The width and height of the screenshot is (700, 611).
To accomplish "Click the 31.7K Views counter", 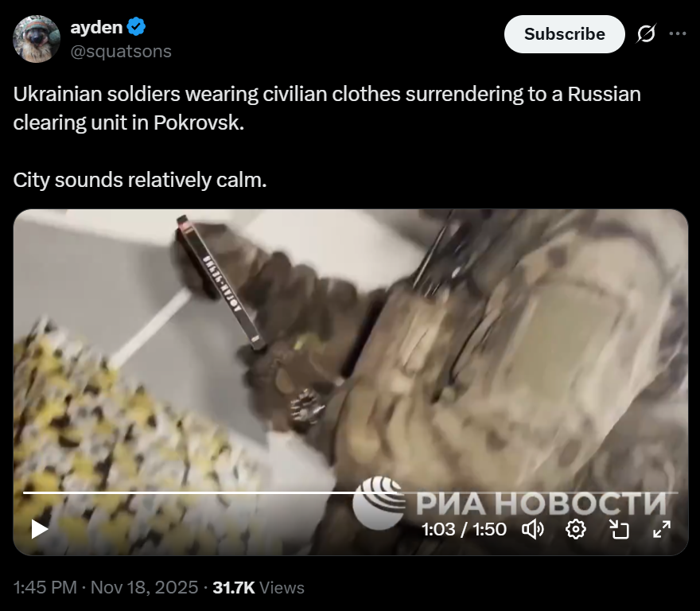I will tap(259, 587).
